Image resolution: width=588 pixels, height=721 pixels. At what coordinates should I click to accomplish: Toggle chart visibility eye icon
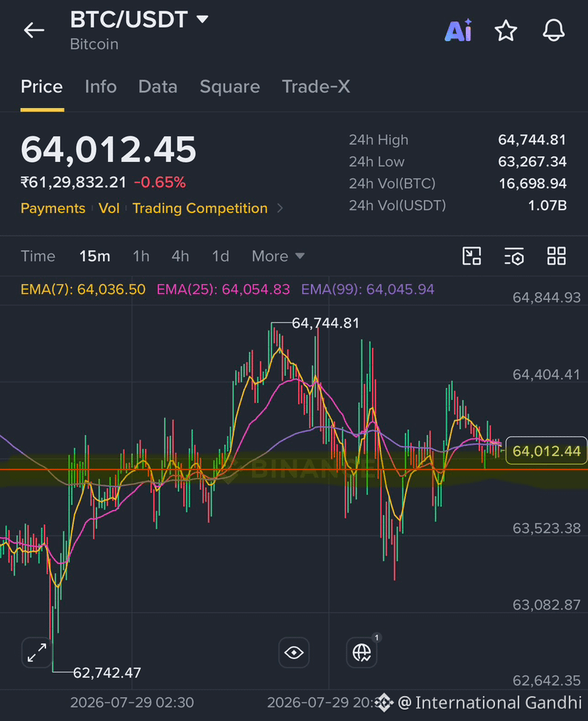(294, 653)
